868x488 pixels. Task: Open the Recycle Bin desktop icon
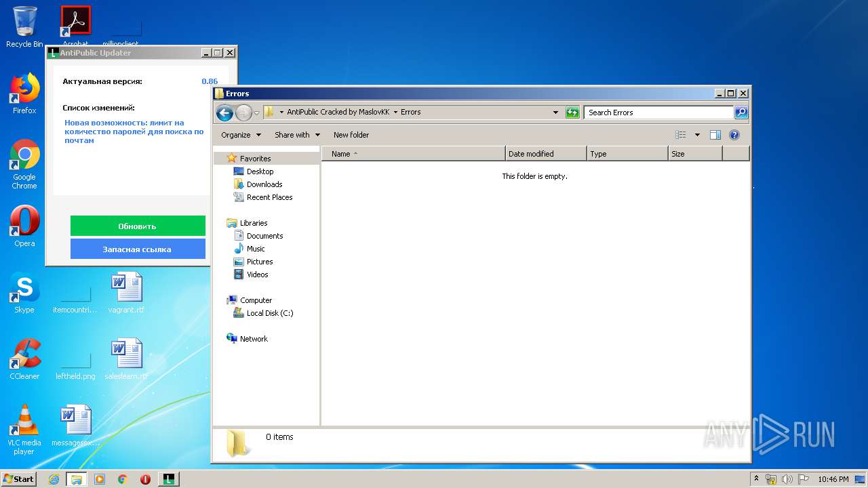click(x=24, y=26)
